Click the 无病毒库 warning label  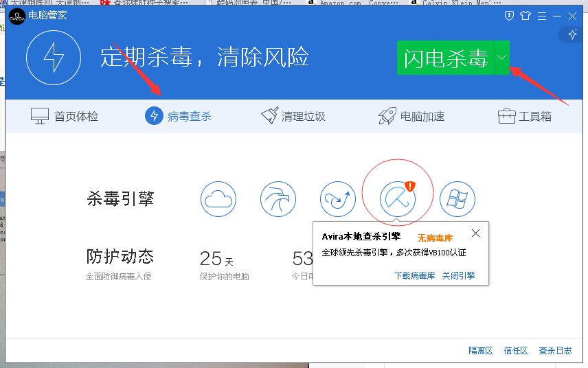tap(435, 238)
